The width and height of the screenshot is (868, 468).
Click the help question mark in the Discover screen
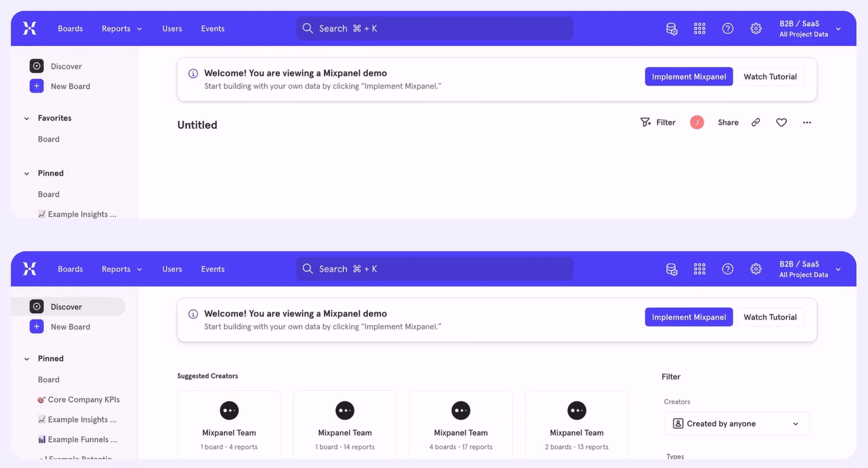pos(728,269)
